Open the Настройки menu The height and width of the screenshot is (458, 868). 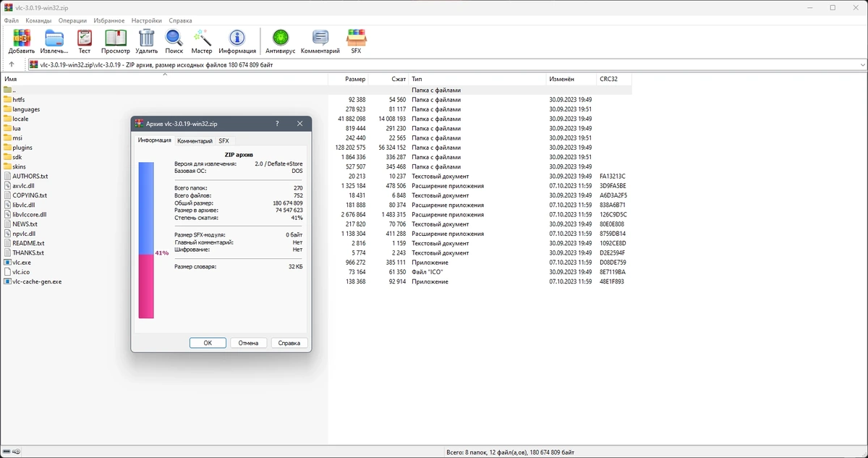coord(147,21)
